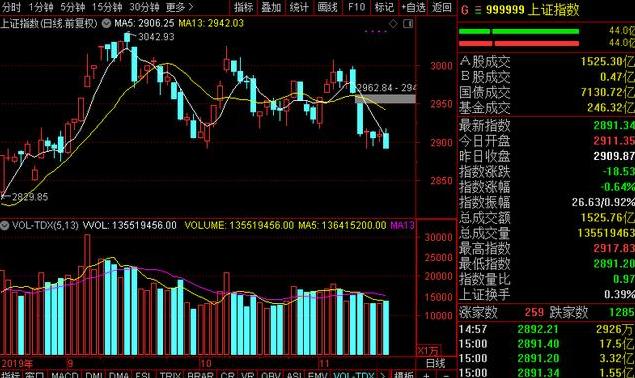The width and height of the screenshot is (635, 378).
Task: Click the 日线 period label by timeline
Action: 436,363
